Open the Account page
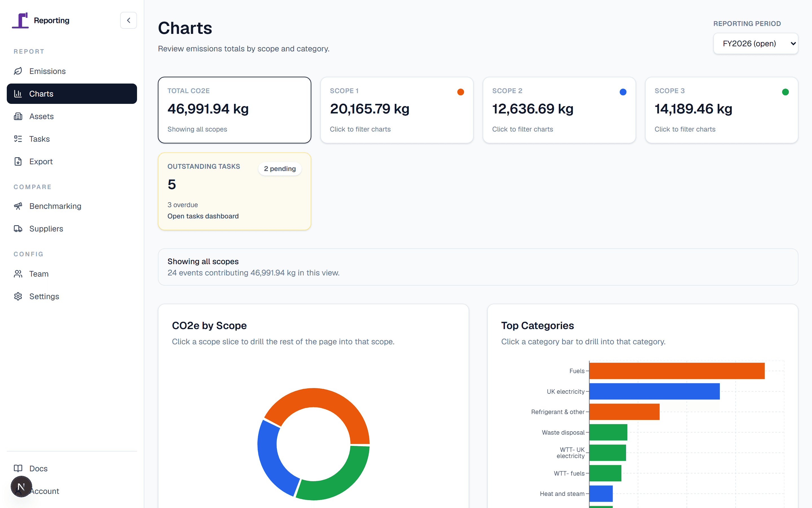The image size is (812, 508). pos(72,491)
